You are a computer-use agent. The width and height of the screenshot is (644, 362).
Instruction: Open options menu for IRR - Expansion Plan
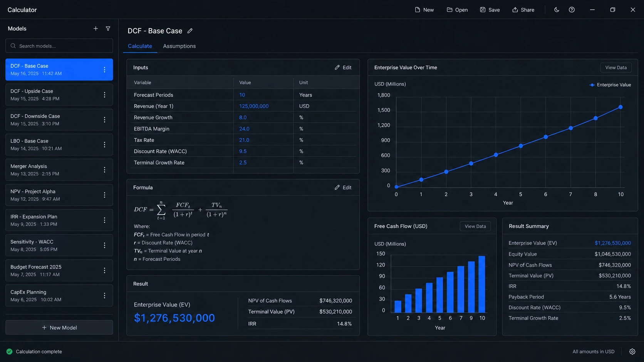pos(104,220)
